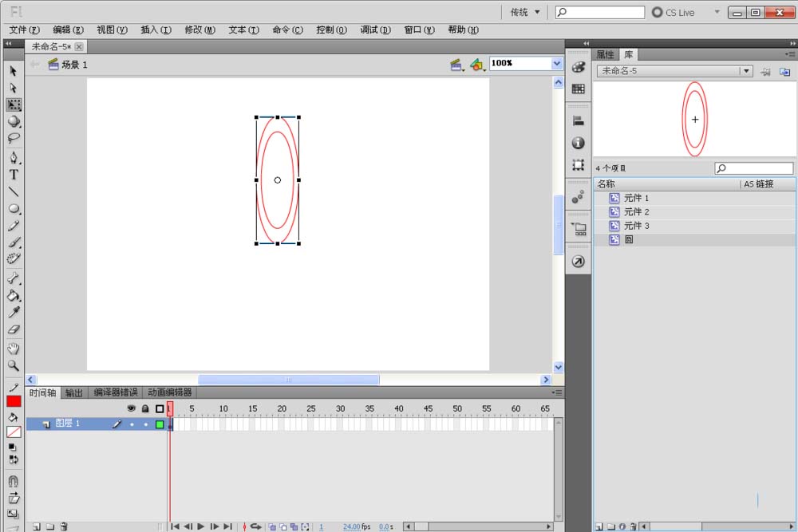This screenshot has height=532, width=798.
Task: Open the Align panel icon
Action: [x=579, y=121]
